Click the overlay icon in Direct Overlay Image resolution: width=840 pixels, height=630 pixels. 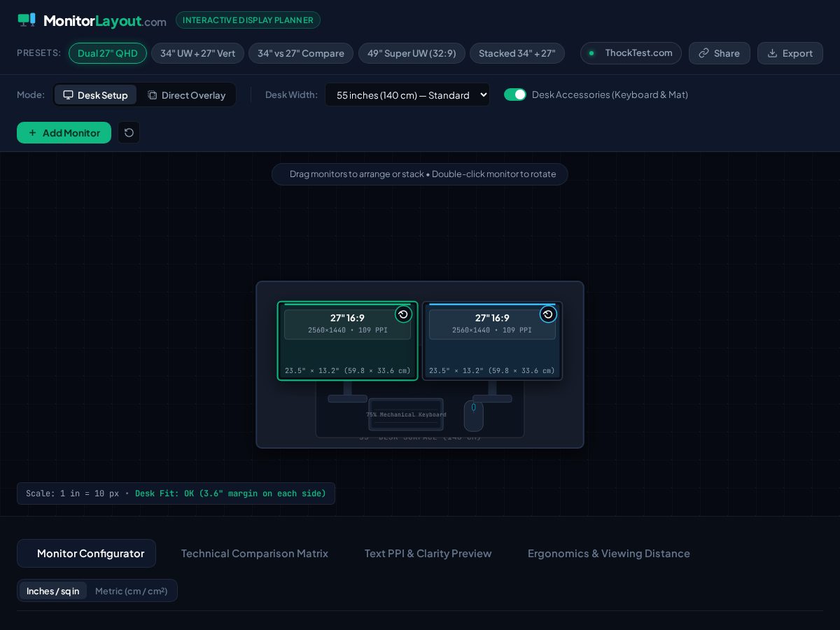click(152, 94)
